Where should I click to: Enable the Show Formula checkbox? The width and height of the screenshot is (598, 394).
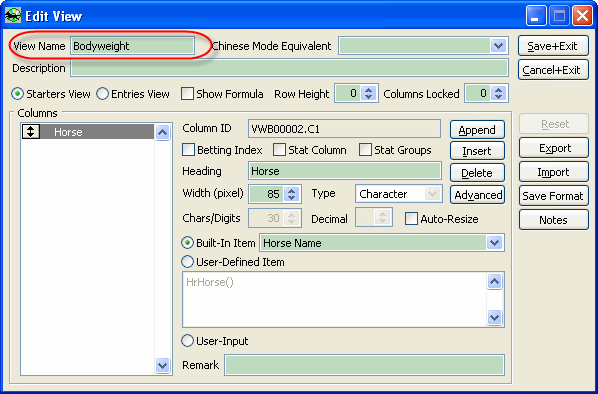click(187, 94)
